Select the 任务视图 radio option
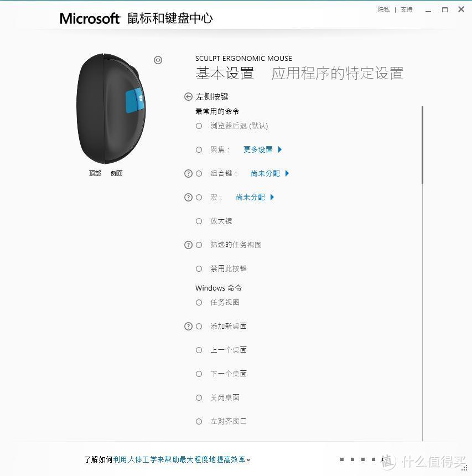This screenshot has height=476, width=472. click(199, 302)
